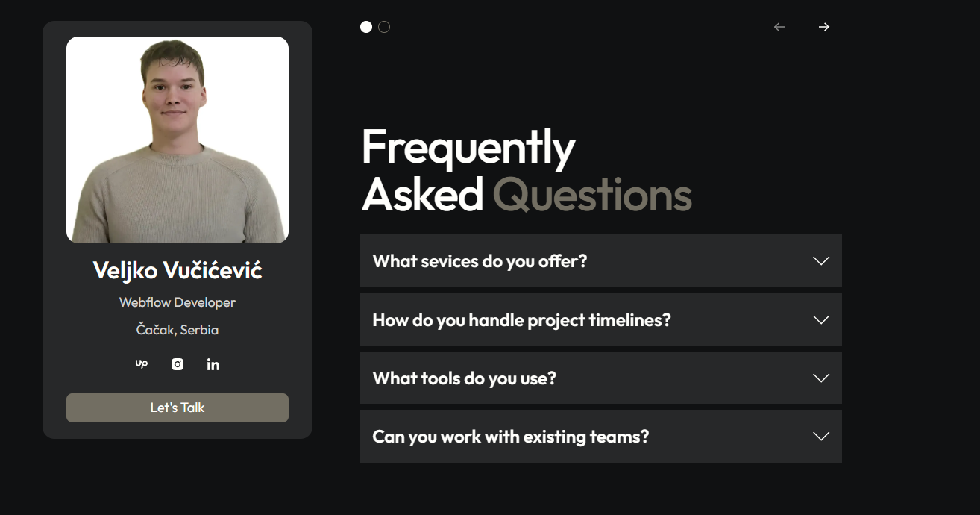Expand chevron for "What tools do you use?"
This screenshot has height=515, width=980.
[x=821, y=378]
